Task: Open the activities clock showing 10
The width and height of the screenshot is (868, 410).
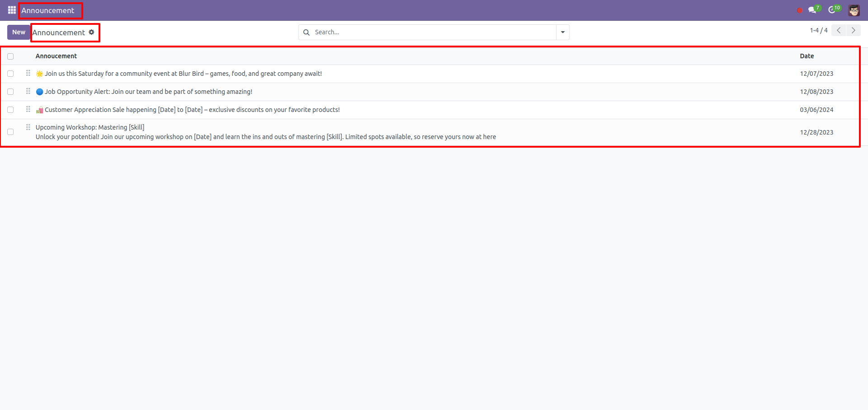Action: (834, 9)
